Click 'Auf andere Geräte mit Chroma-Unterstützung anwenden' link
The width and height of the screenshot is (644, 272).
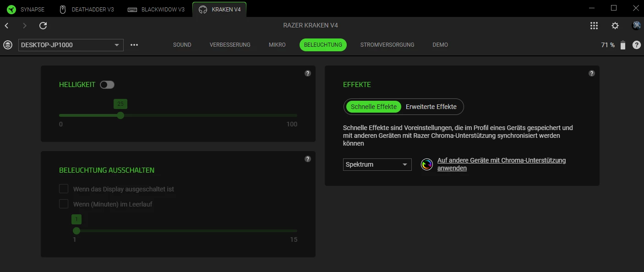[x=502, y=164]
